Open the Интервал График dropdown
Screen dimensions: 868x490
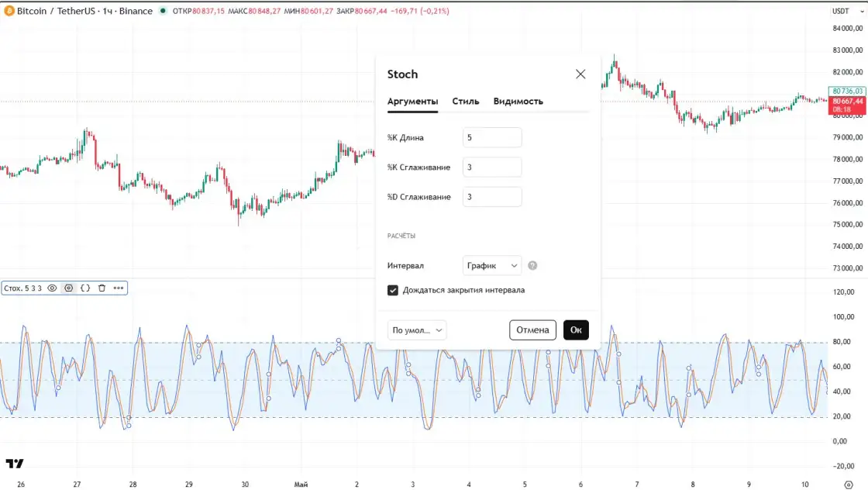pyautogui.click(x=492, y=266)
